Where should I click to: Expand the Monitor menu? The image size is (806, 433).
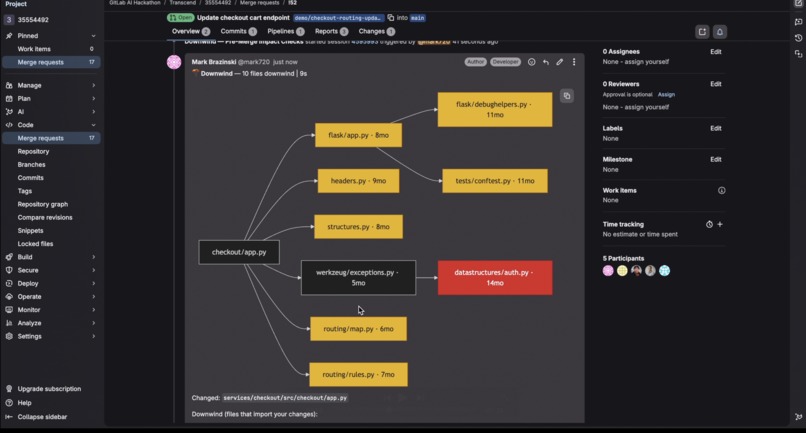click(x=51, y=310)
